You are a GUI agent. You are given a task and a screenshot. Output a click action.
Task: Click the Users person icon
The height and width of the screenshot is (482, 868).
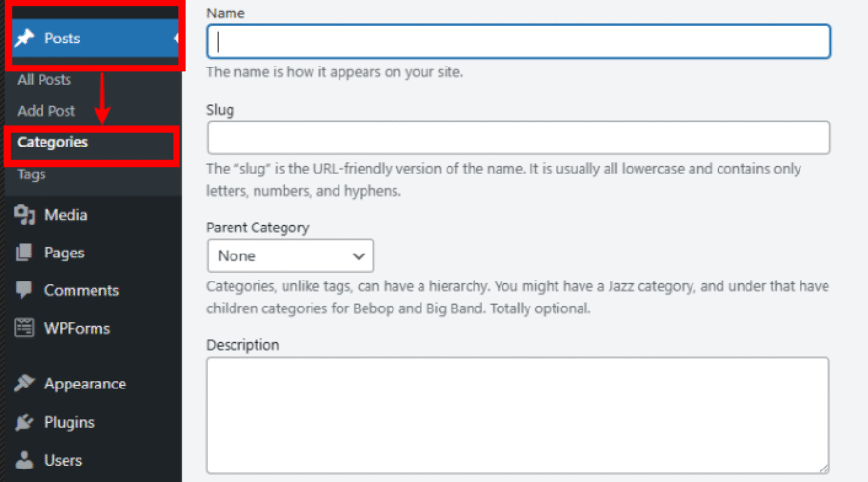pos(25,460)
